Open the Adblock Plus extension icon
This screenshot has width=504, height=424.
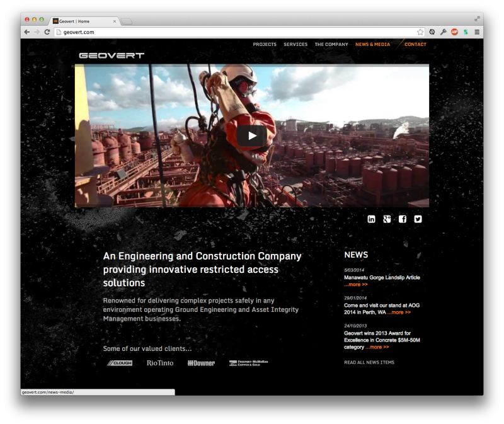click(454, 32)
